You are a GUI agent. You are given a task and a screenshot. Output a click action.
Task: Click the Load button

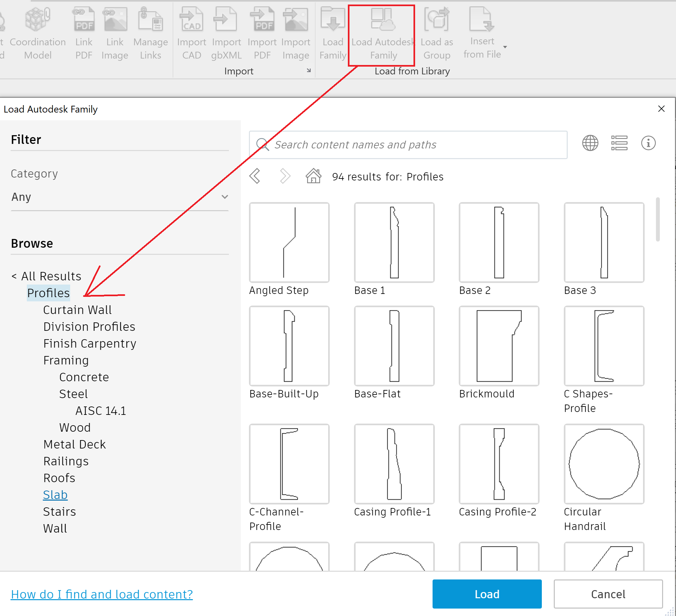pyautogui.click(x=487, y=594)
